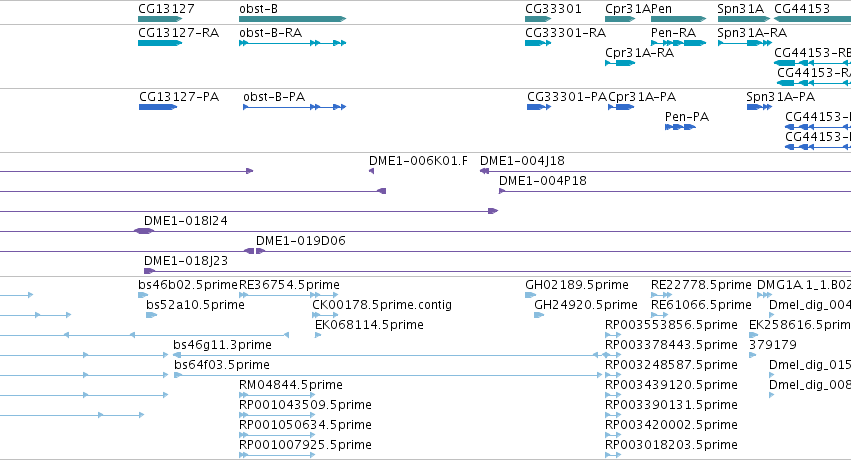
Task: Select EST bs64f03.5prime
Action: [x=222, y=365]
